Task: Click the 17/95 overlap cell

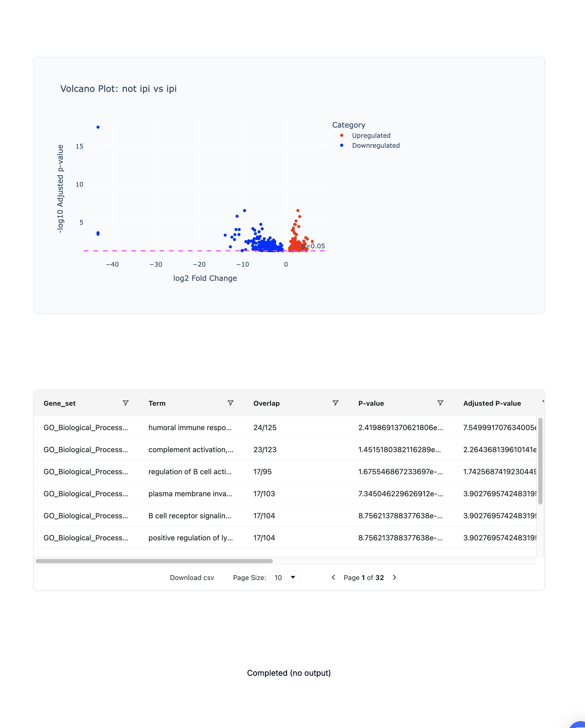Action: [x=263, y=471]
